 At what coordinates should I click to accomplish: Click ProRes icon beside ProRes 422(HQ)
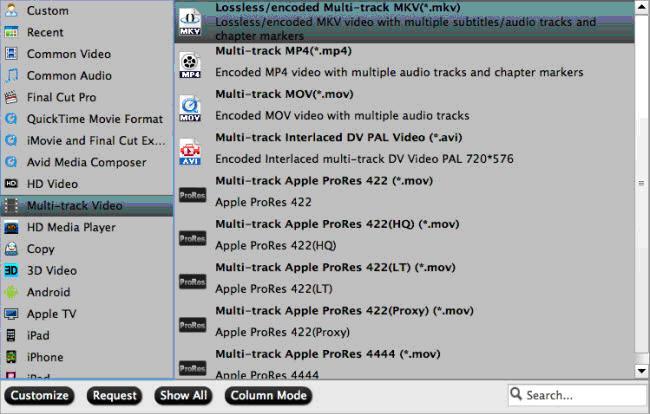[x=192, y=238]
